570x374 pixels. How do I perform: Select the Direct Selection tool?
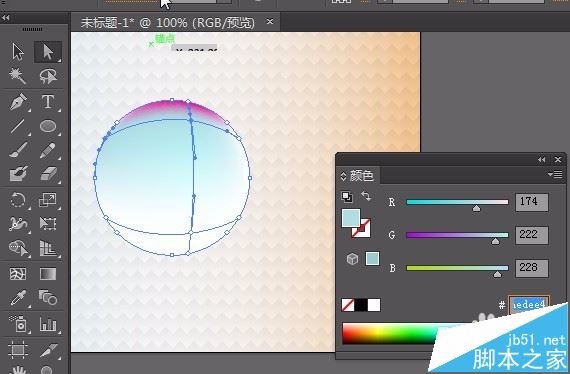pyautogui.click(x=48, y=52)
